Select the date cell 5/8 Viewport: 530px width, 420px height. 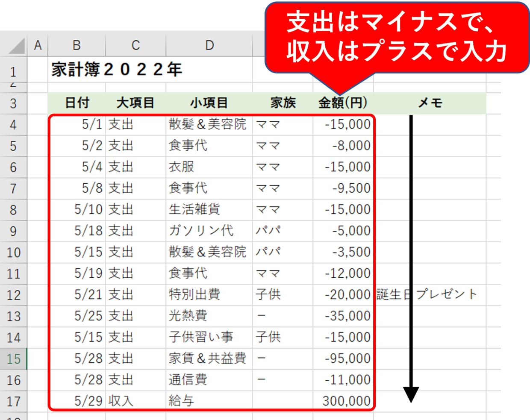[77, 188]
